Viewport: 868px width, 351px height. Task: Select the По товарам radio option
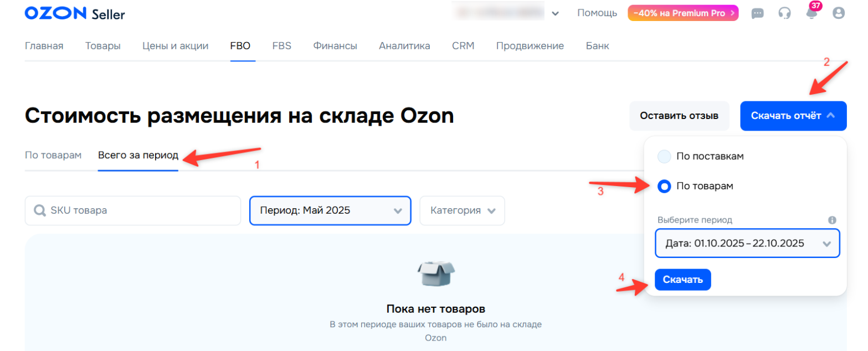point(664,187)
